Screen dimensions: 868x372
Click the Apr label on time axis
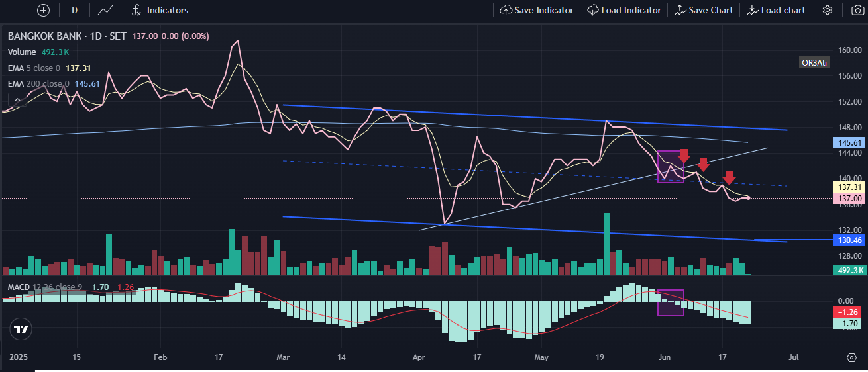click(418, 357)
